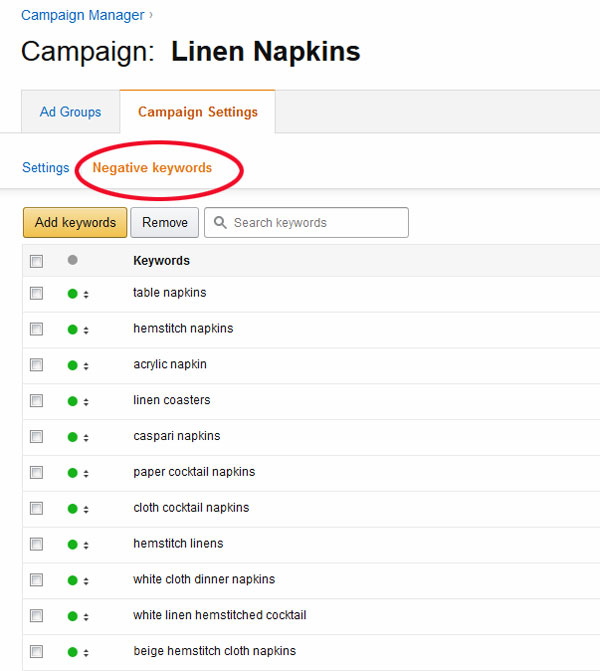Viewport: 600px width, 671px height.
Task: Open status dropdown arrows for cloth cocktail napkins
Action: point(86,509)
